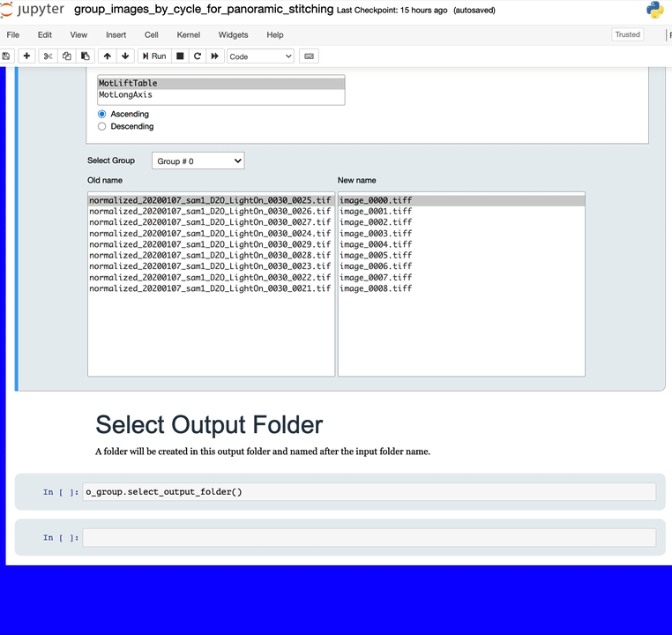Move the selected cell down
The height and width of the screenshot is (635, 672).
[126, 56]
